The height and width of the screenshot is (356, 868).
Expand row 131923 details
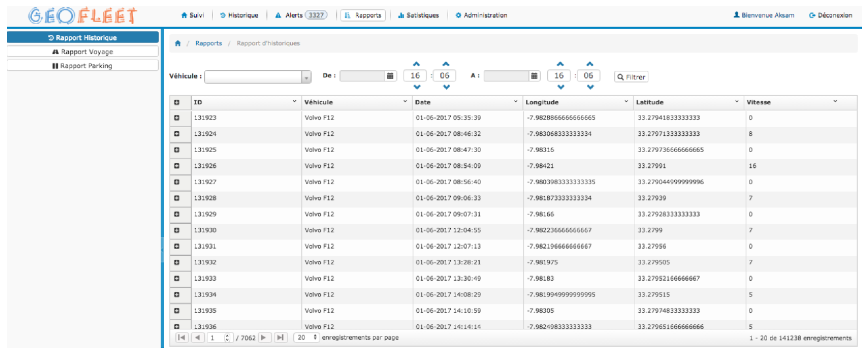(x=177, y=118)
